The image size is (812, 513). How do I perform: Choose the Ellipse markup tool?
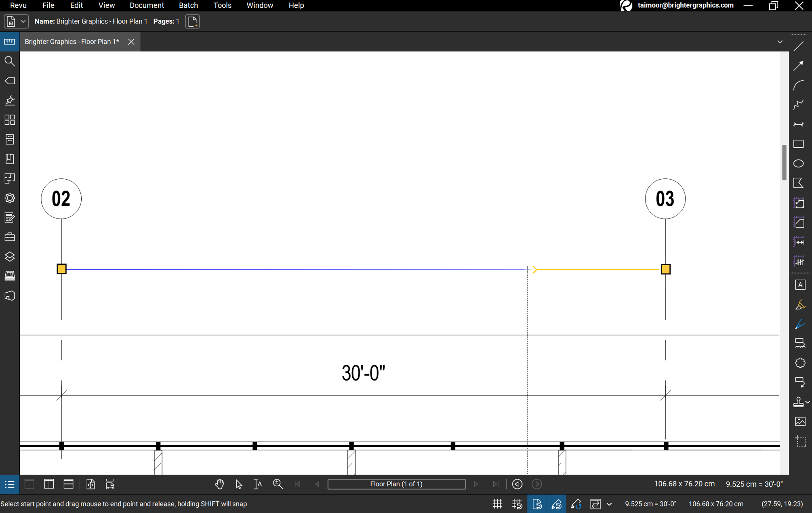click(799, 163)
